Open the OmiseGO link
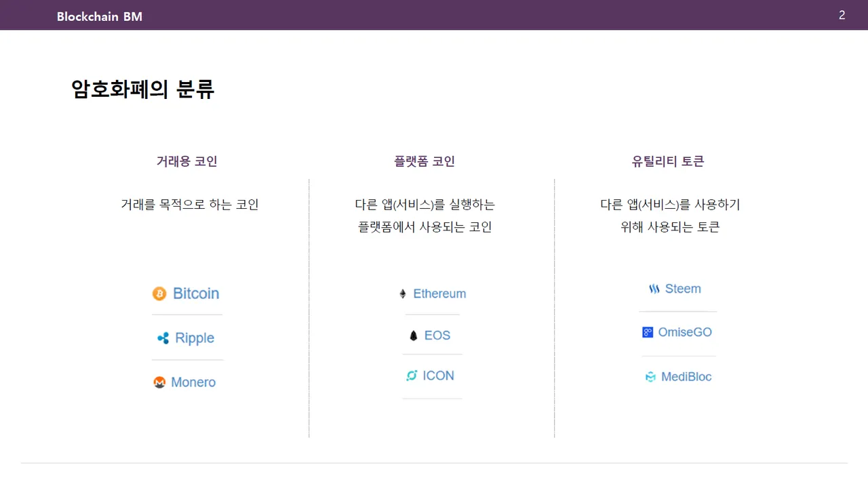Viewport: 868px width, 488px height. (685, 332)
